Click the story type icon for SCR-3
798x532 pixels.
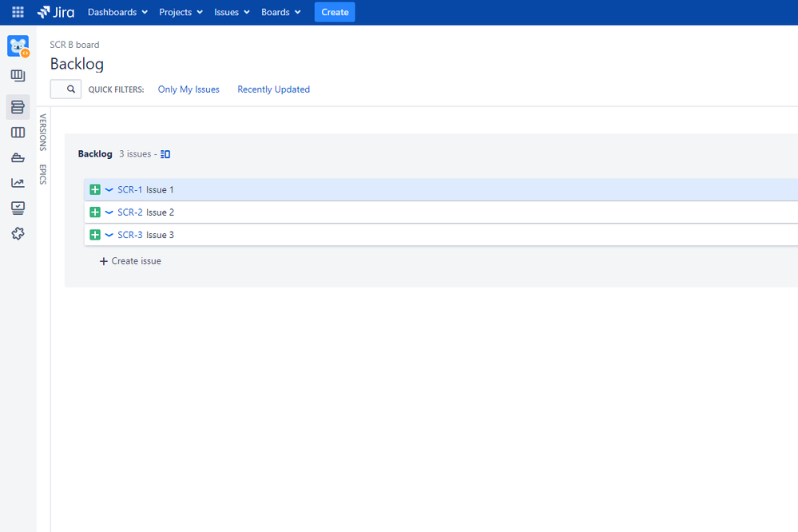95,235
